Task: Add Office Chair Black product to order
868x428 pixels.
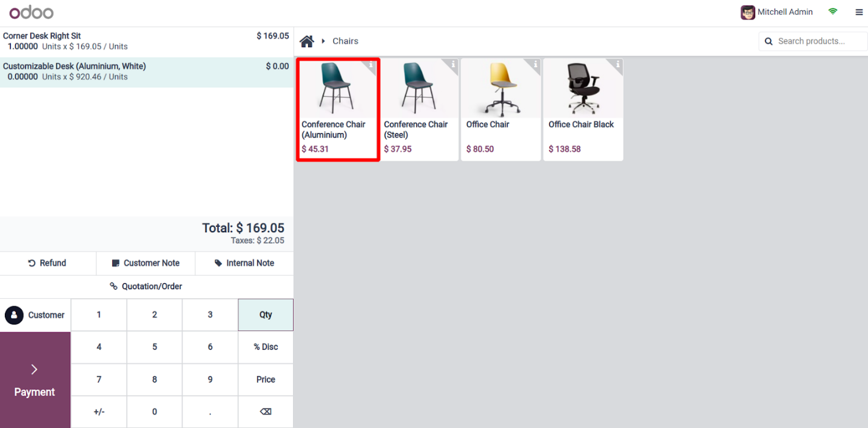Action: [583, 110]
